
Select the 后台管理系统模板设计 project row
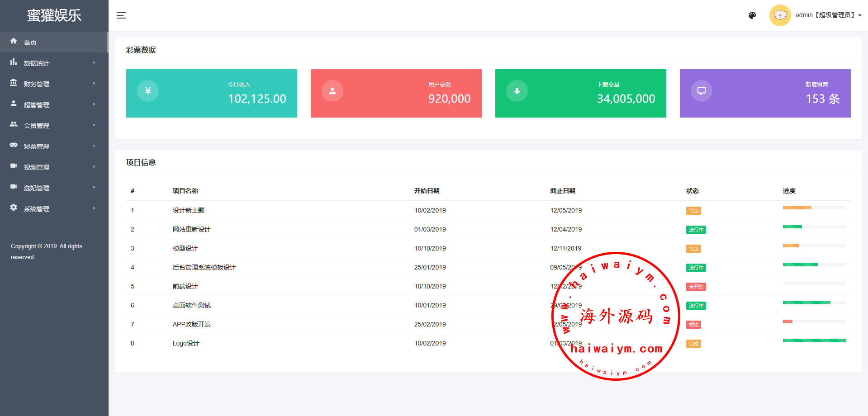pos(204,268)
